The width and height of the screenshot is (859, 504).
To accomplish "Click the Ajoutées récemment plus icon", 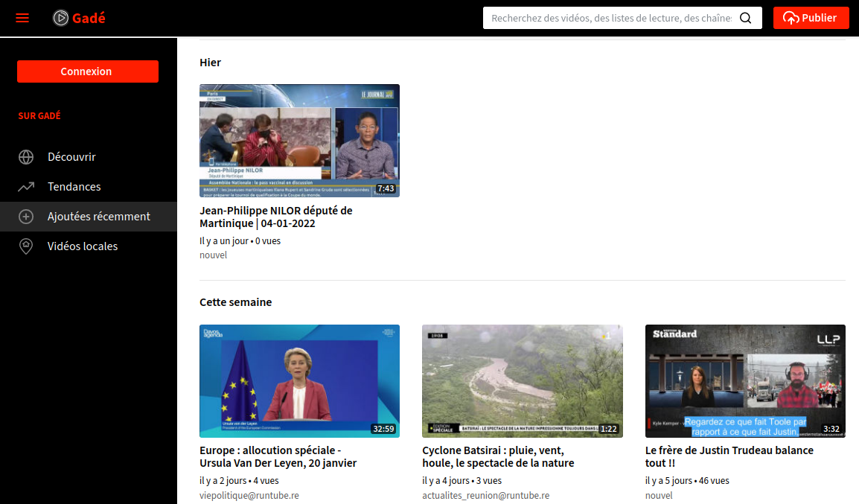I will (x=26, y=217).
